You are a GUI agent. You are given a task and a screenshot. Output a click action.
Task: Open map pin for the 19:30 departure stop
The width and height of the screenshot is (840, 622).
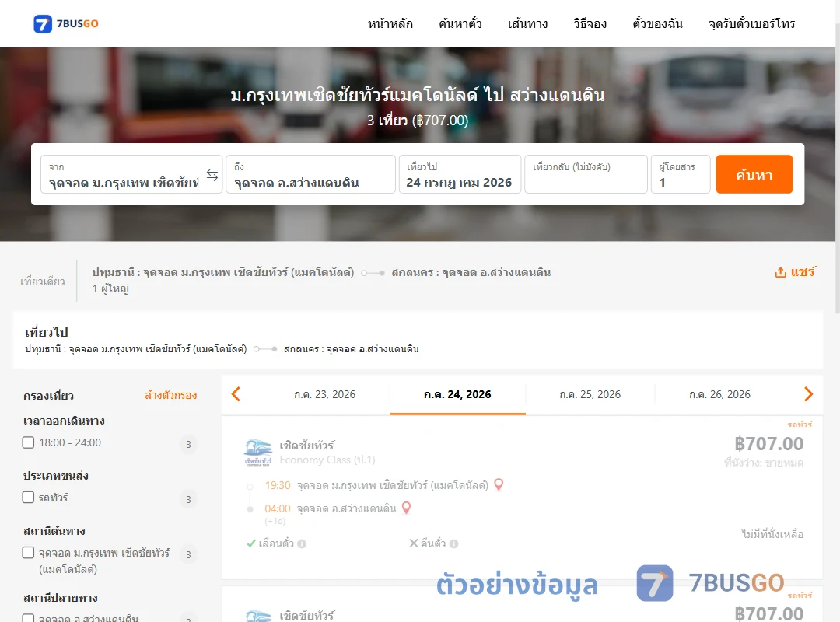pos(499,485)
